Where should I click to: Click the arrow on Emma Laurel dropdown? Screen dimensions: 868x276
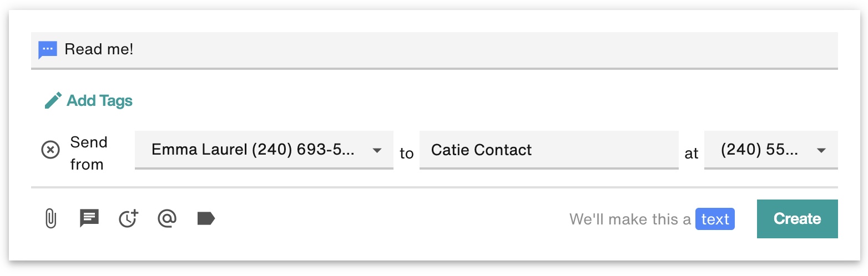(x=377, y=150)
